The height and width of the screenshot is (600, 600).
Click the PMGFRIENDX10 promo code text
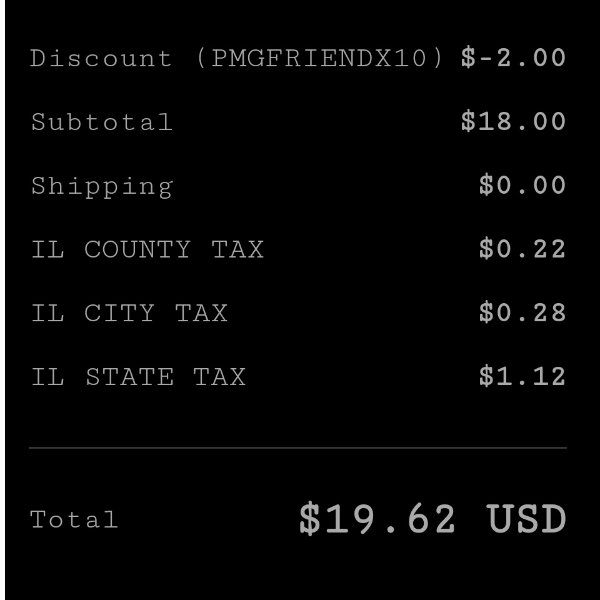coord(319,58)
